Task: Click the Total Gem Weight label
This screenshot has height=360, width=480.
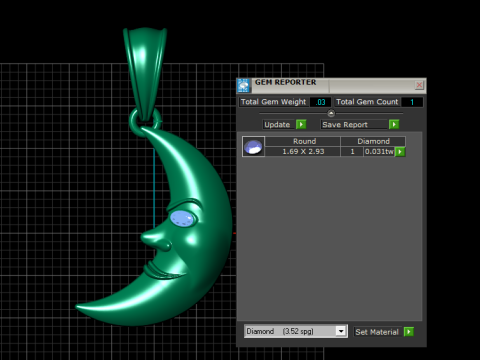Action: click(273, 102)
